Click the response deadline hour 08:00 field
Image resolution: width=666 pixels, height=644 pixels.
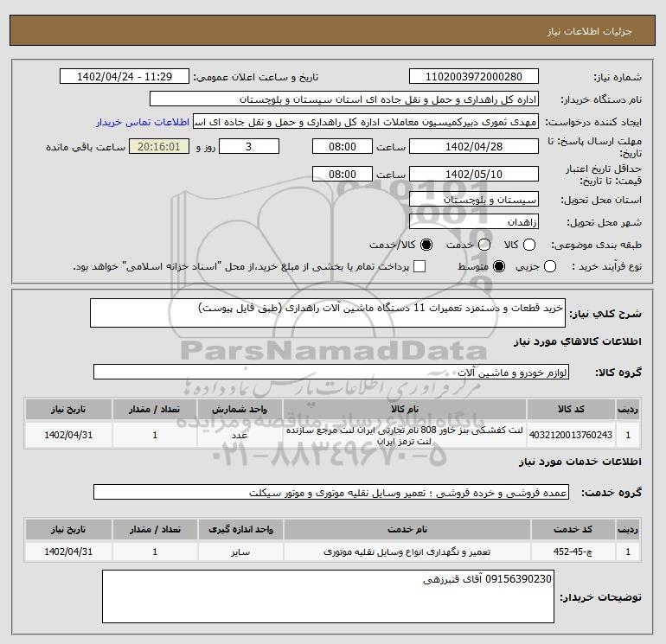[343, 146]
